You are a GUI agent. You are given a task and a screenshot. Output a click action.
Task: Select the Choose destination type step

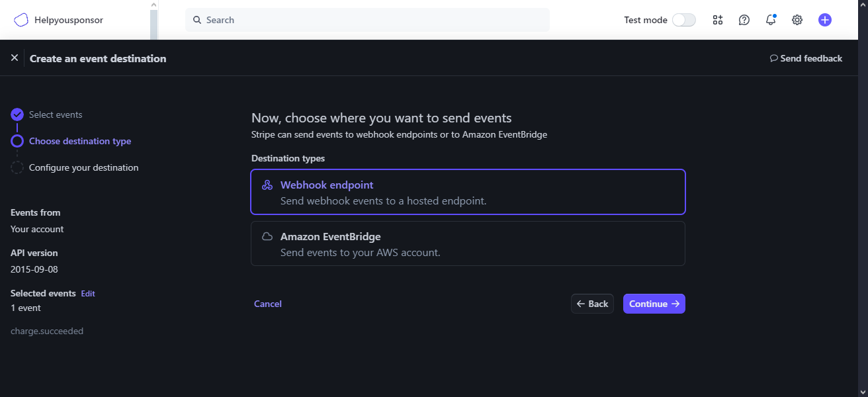tap(80, 141)
